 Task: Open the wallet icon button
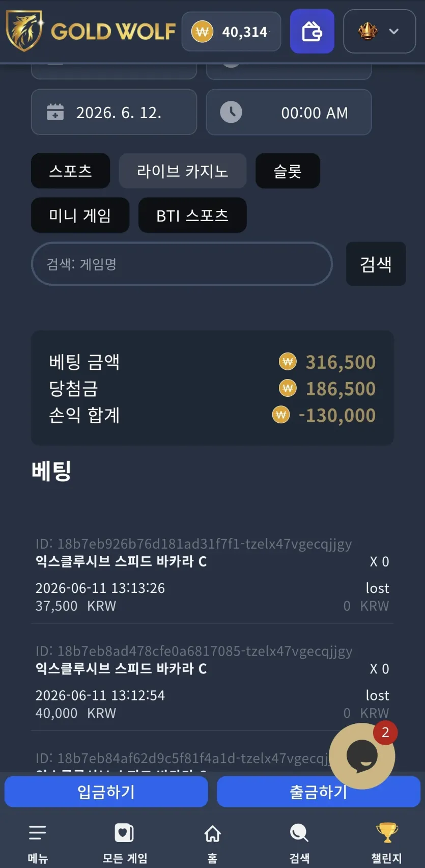[312, 31]
